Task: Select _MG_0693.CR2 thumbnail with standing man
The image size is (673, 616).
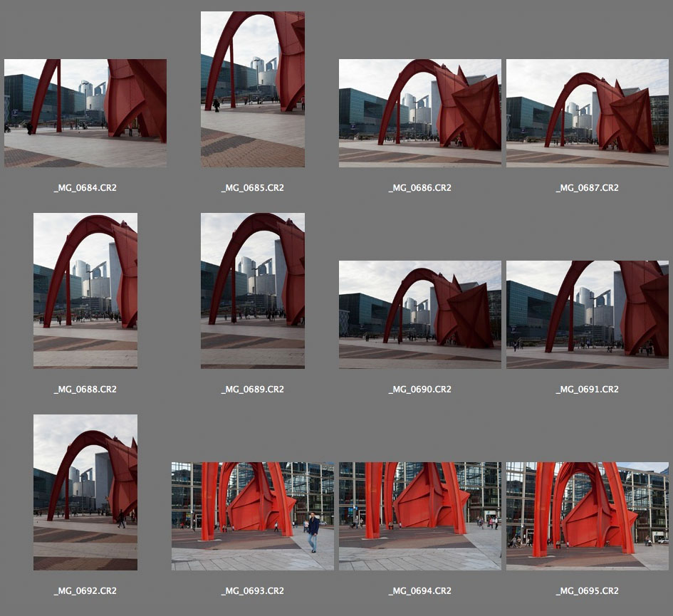Action: [253, 516]
